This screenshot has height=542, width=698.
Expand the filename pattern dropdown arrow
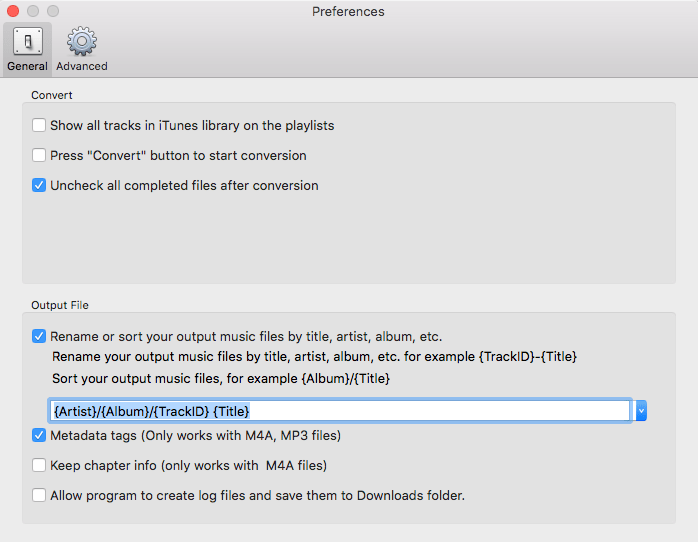[x=641, y=410]
